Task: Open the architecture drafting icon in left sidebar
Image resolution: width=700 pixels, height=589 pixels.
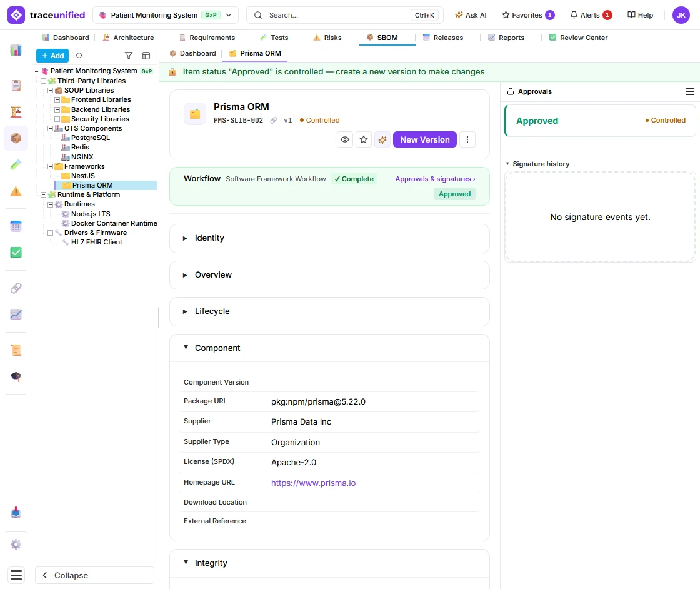Action: (16, 112)
